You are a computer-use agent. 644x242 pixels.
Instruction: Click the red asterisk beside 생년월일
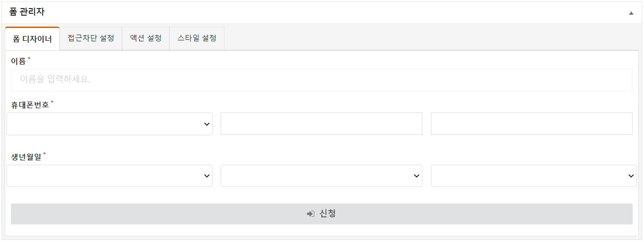(x=45, y=154)
